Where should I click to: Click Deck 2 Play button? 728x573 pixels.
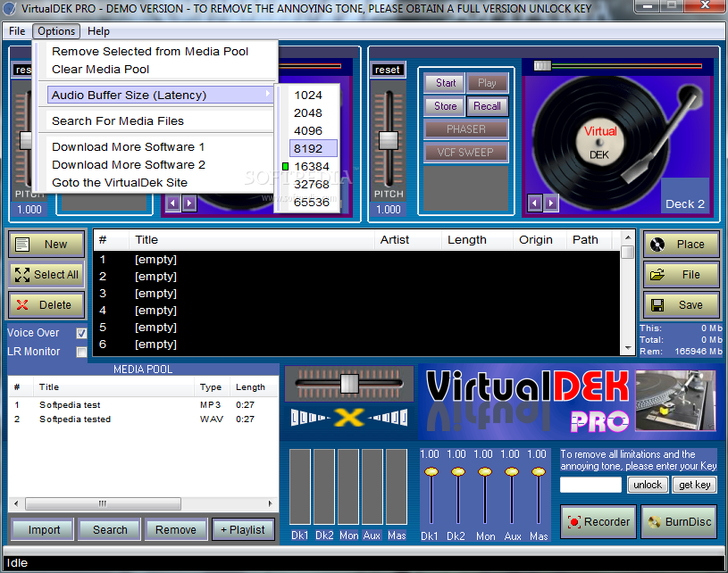(x=487, y=83)
